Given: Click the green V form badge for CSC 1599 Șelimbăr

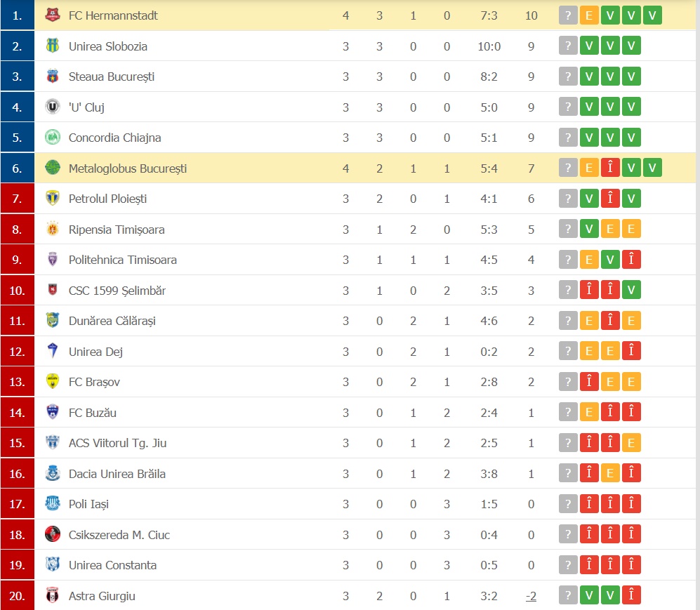Looking at the screenshot, I should [x=631, y=291].
